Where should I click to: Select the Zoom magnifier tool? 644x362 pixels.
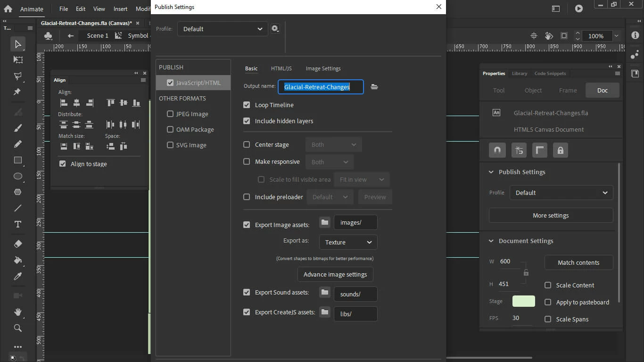[x=18, y=328]
